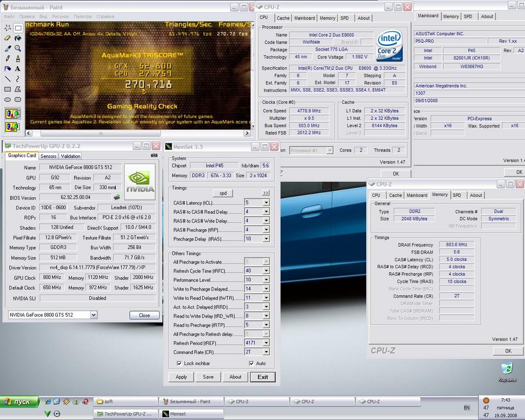
Task: Open the Command Rate (CR) dropdown in MemSet
Action: pyautogui.click(x=266, y=352)
